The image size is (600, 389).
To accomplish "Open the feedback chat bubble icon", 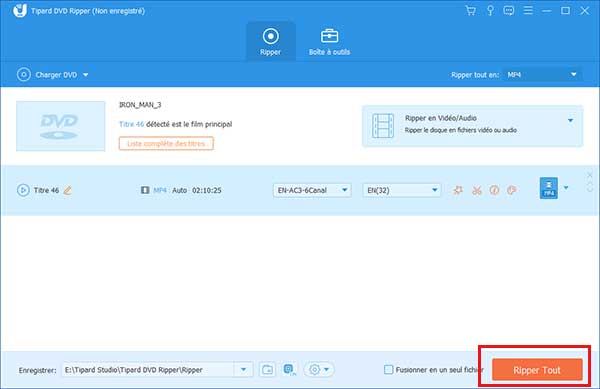I will (509, 11).
